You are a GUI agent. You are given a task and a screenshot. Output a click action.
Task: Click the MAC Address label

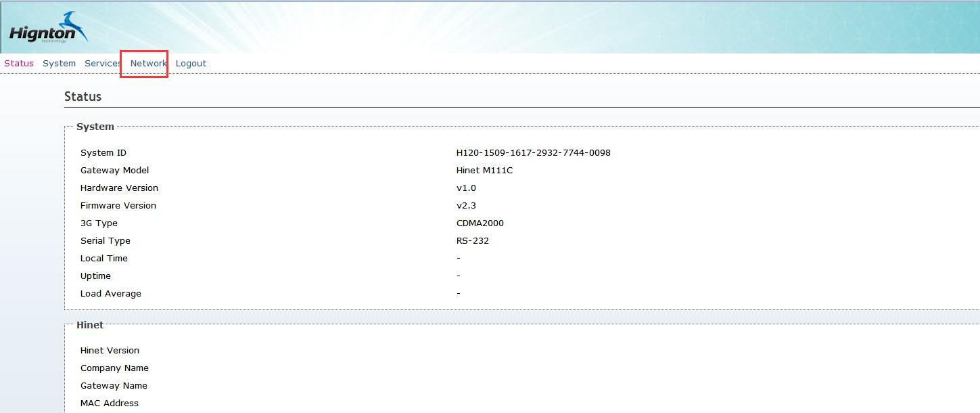(109, 404)
